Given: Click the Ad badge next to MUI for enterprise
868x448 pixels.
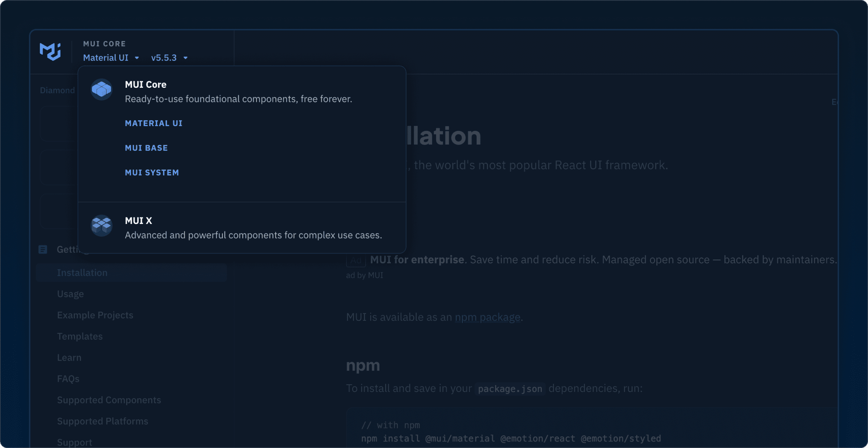Looking at the screenshot, I should click(x=356, y=259).
